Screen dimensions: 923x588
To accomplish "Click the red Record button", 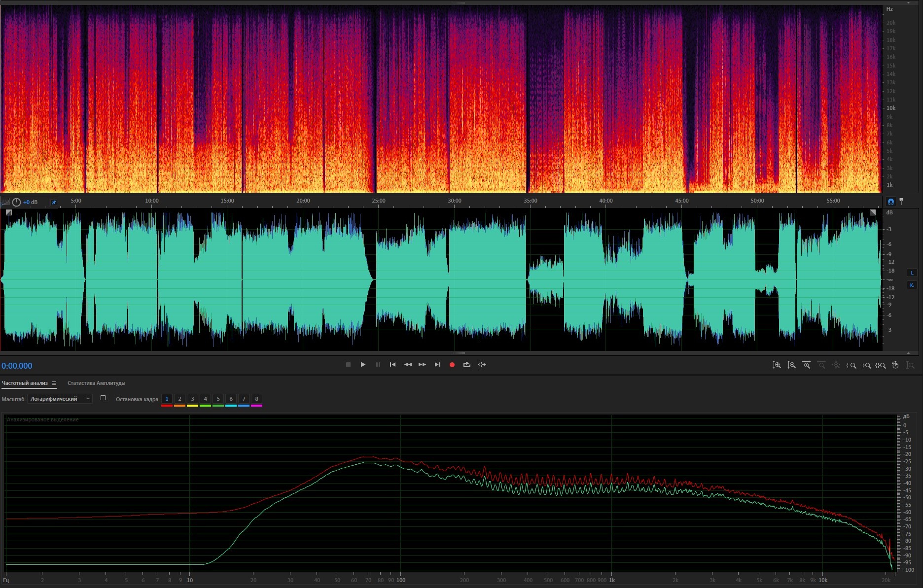I will tap(452, 365).
